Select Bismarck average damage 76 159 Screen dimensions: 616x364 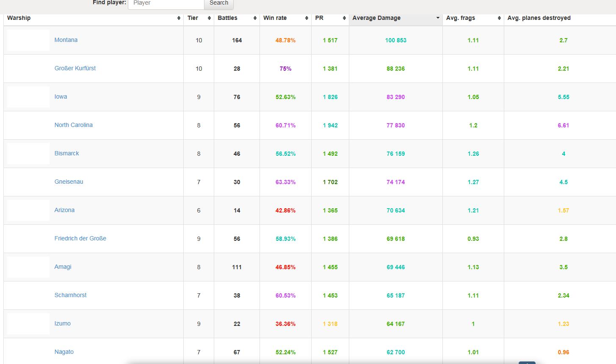tap(395, 154)
